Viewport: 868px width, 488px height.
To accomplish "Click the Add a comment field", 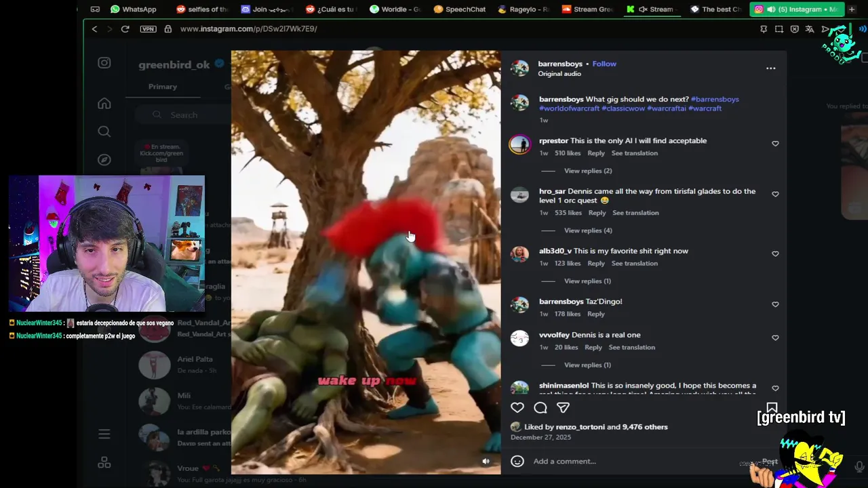I will coord(641,461).
